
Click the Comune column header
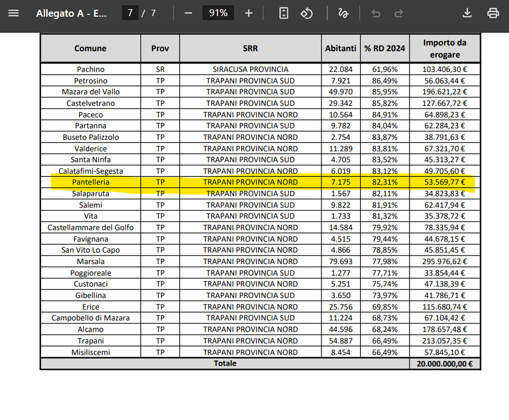click(x=90, y=48)
